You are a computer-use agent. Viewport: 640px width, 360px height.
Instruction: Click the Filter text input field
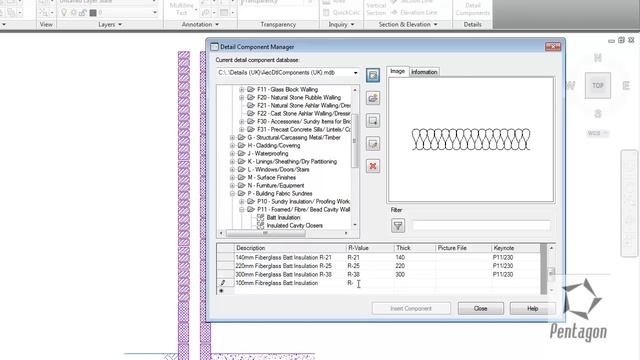point(481,225)
